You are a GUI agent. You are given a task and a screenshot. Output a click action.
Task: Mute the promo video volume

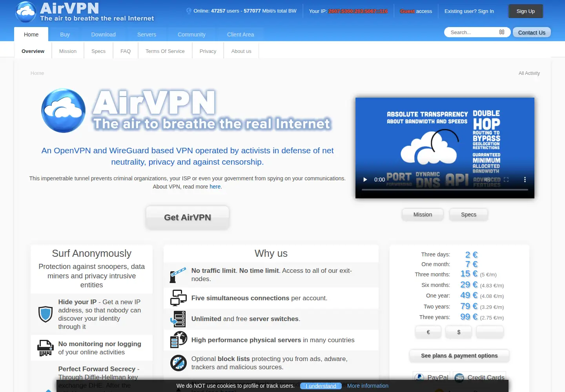click(x=487, y=180)
